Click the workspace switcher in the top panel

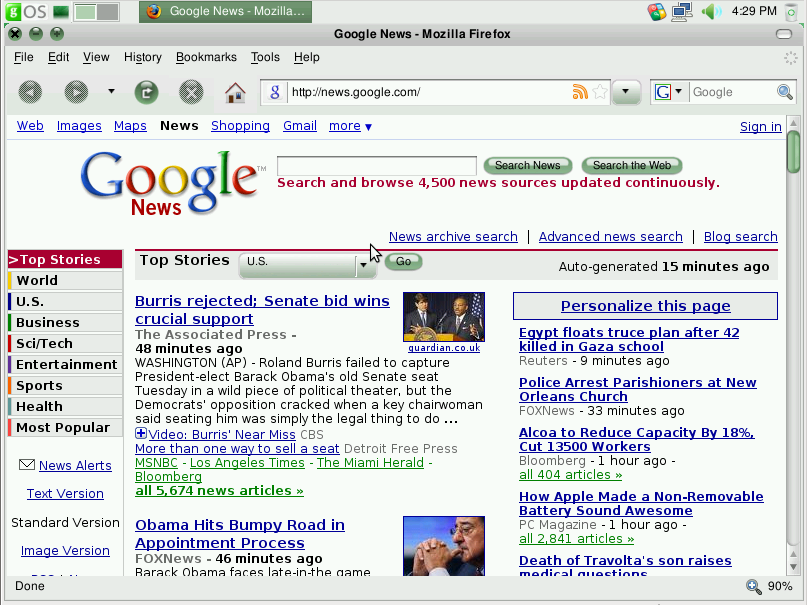[x=96, y=11]
